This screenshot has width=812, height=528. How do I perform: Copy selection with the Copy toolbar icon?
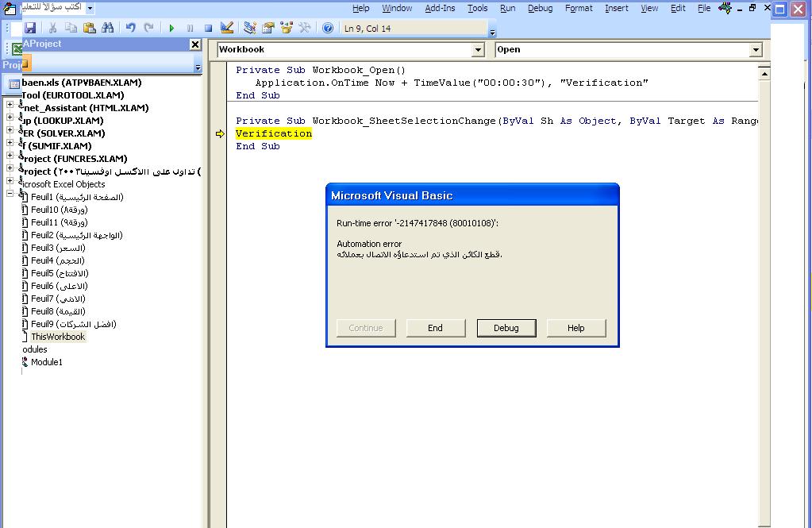pos(71,28)
